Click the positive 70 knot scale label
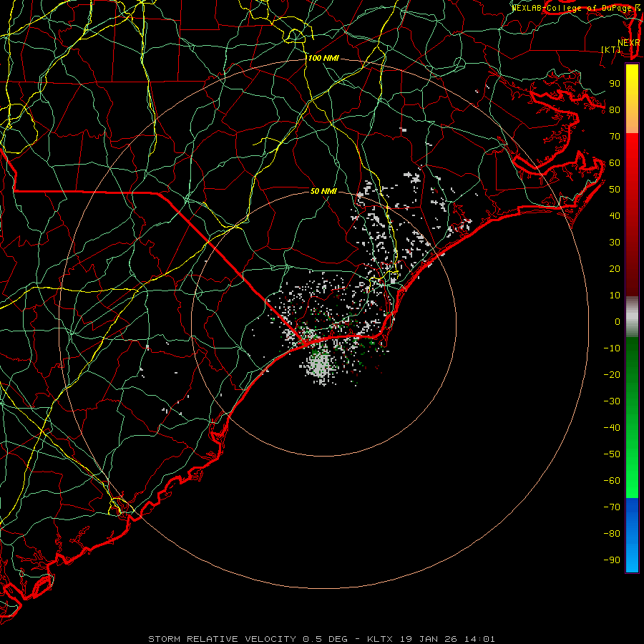The image size is (644, 644). [615, 137]
